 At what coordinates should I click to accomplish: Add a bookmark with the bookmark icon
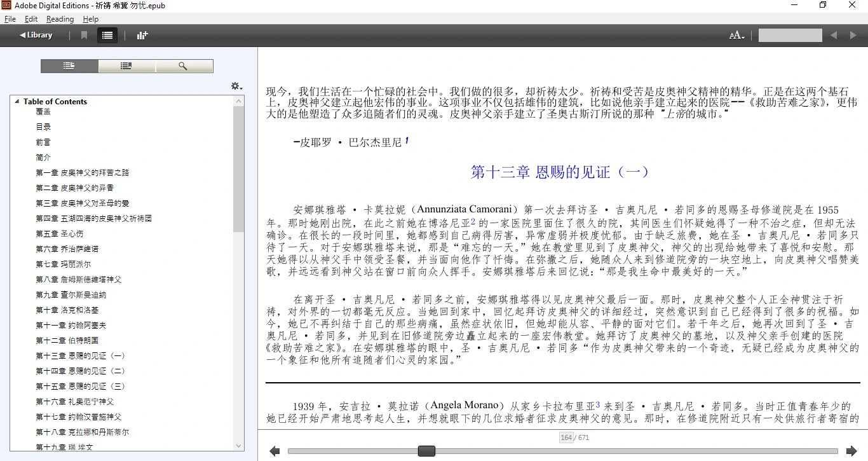pyautogui.click(x=84, y=36)
